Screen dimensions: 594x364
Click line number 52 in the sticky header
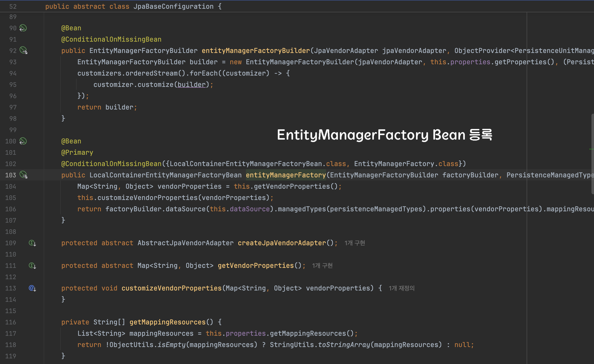[x=13, y=6]
